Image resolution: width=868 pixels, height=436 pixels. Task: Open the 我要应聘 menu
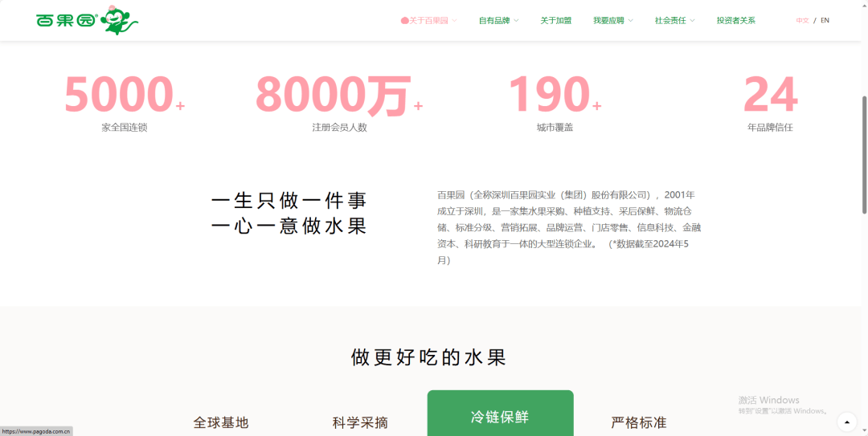point(608,20)
